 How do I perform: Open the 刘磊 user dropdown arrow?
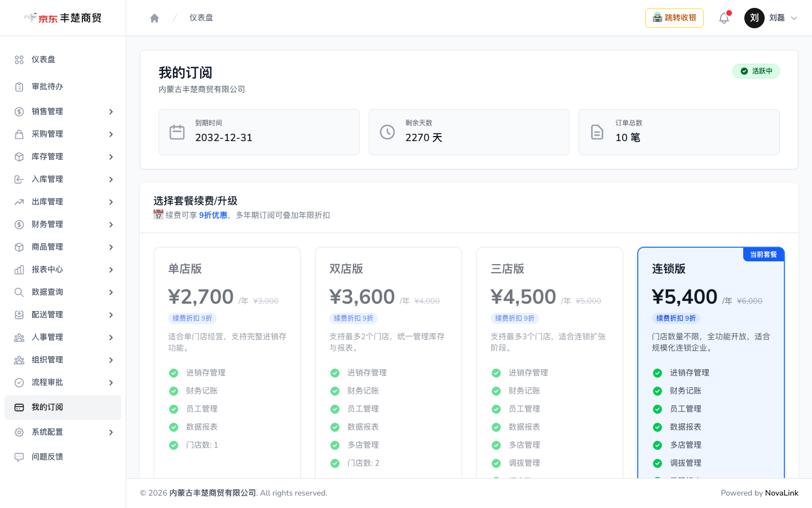pos(794,18)
